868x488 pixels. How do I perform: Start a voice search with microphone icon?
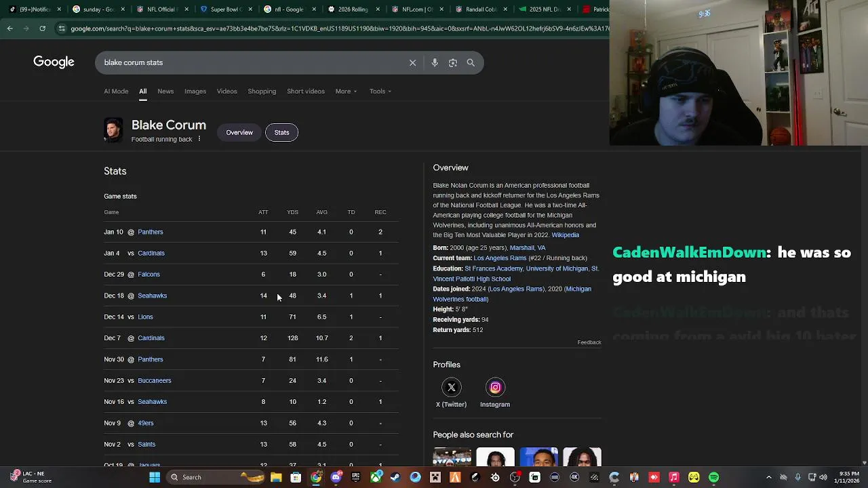pyautogui.click(x=435, y=62)
